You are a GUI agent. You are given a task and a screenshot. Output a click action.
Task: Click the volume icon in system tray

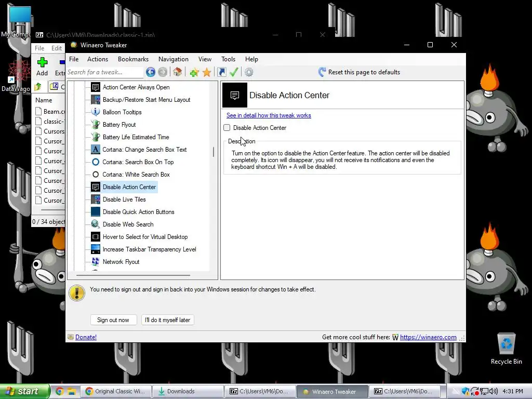tap(494, 391)
